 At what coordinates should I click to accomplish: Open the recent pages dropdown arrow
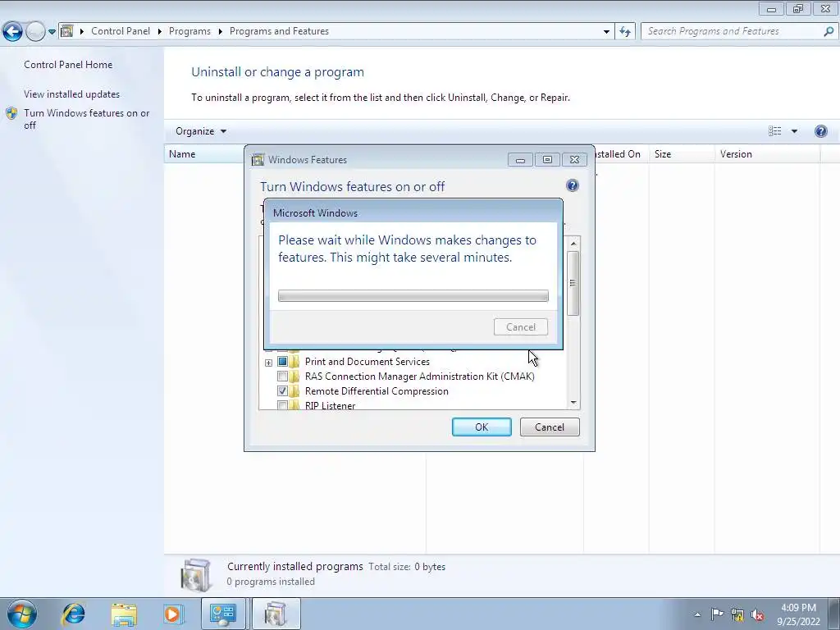[x=52, y=32]
